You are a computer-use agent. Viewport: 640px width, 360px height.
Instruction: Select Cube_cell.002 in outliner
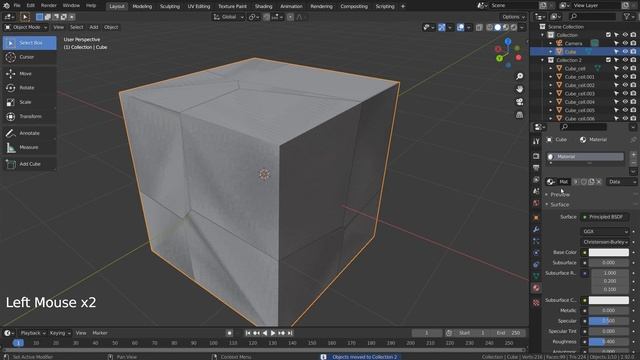pyautogui.click(x=580, y=85)
